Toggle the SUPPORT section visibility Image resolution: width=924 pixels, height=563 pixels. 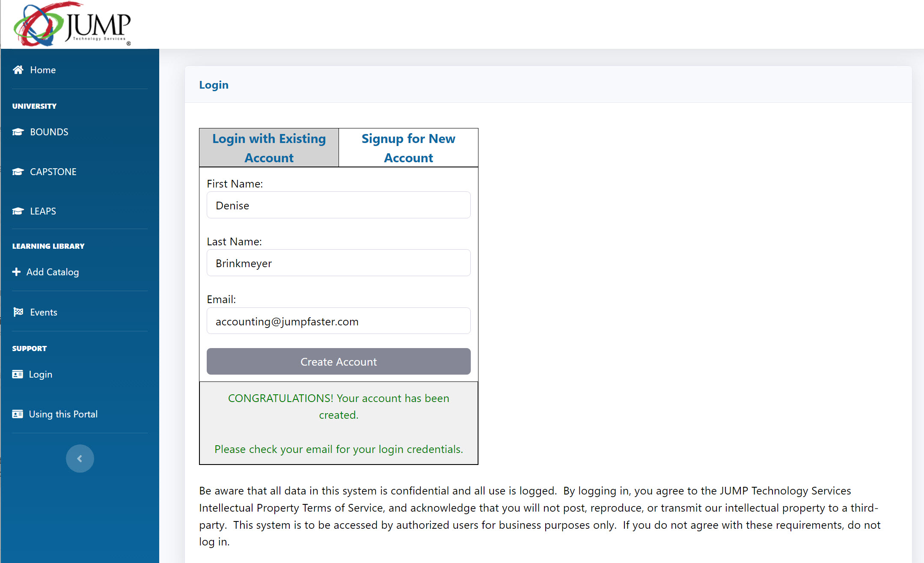coord(30,348)
